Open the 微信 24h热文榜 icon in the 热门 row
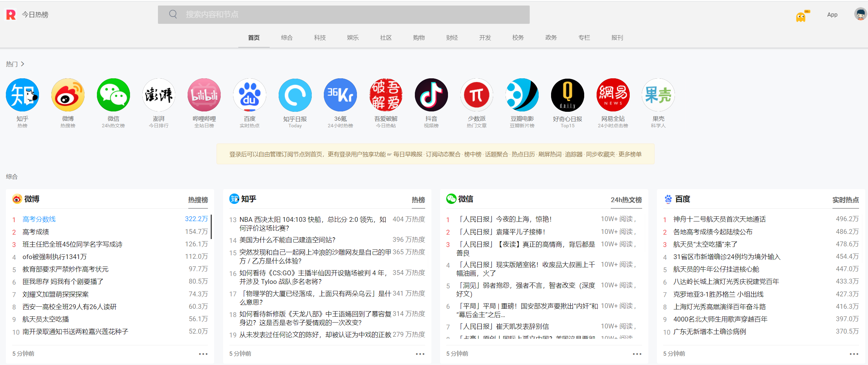The height and width of the screenshot is (365, 868). (113, 95)
